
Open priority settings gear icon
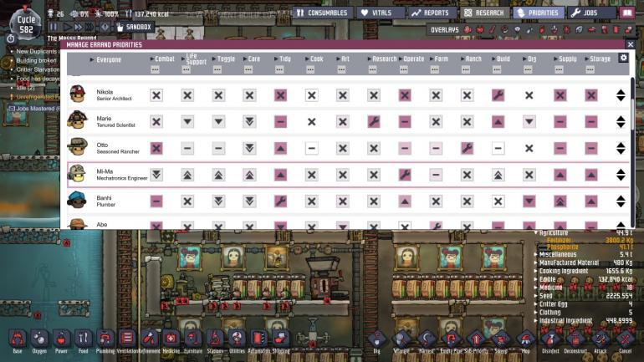pos(623,58)
